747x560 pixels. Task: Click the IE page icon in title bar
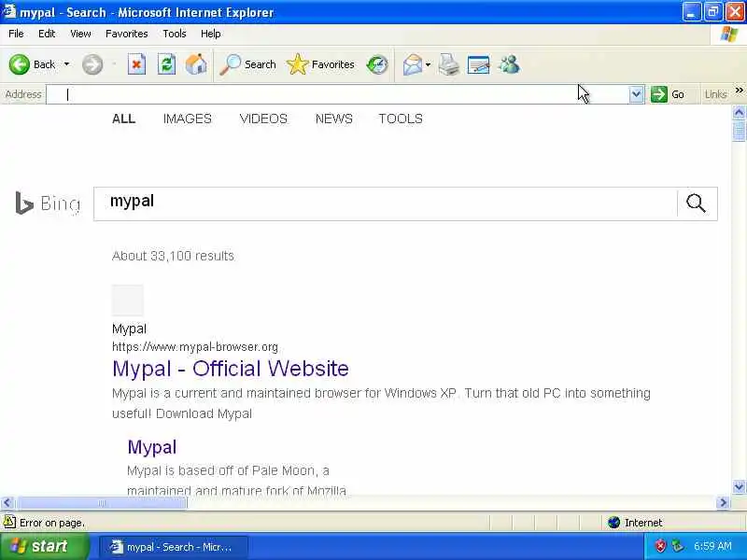tap(9, 11)
